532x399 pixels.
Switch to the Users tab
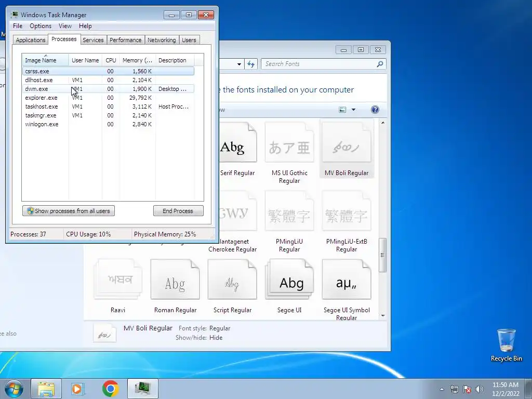click(x=189, y=39)
